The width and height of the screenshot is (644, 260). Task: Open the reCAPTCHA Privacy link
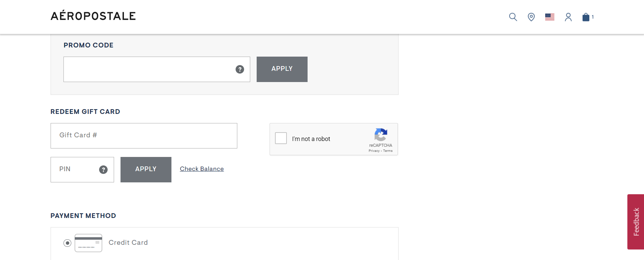(x=374, y=151)
